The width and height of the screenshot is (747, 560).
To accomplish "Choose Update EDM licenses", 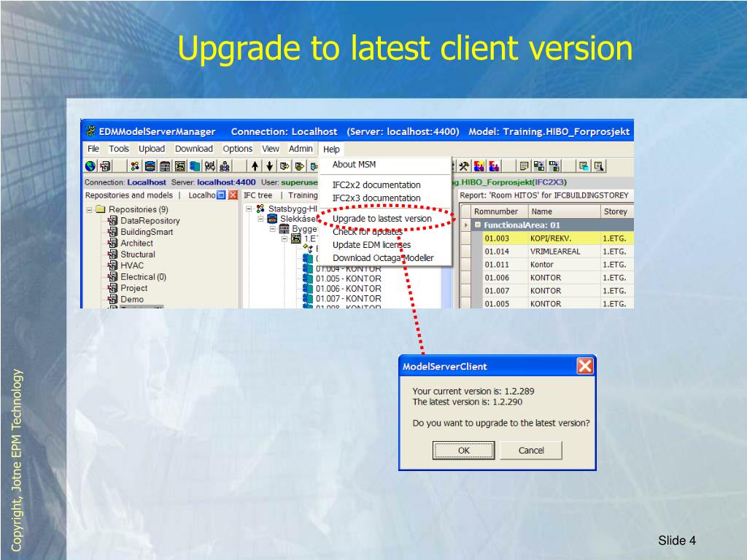I will (385, 245).
